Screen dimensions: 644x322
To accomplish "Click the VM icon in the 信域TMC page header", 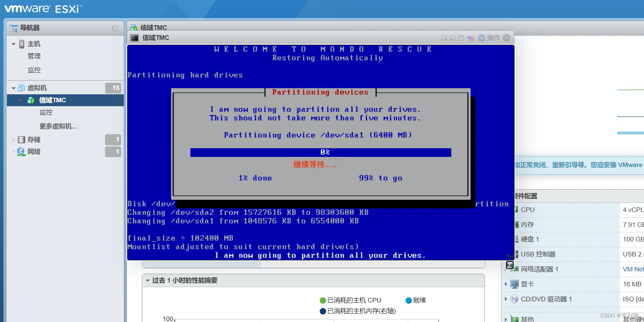I will coord(134,28).
